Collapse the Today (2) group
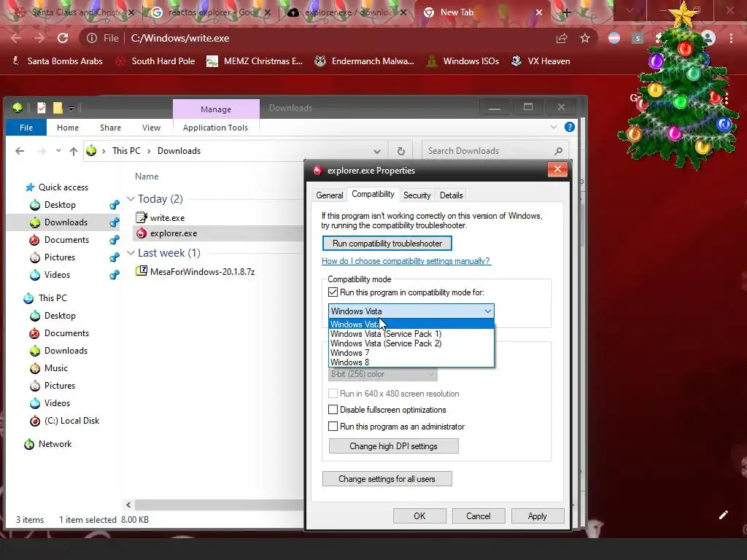Image resolution: width=747 pixels, height=560 pixels. pyautogui.click(x=131, y=198)
